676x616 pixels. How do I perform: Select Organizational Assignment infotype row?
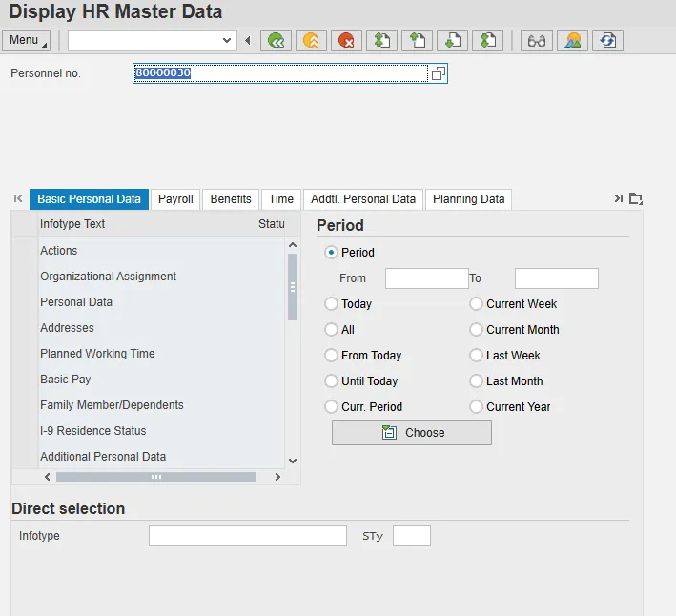[x=108, y=277]
